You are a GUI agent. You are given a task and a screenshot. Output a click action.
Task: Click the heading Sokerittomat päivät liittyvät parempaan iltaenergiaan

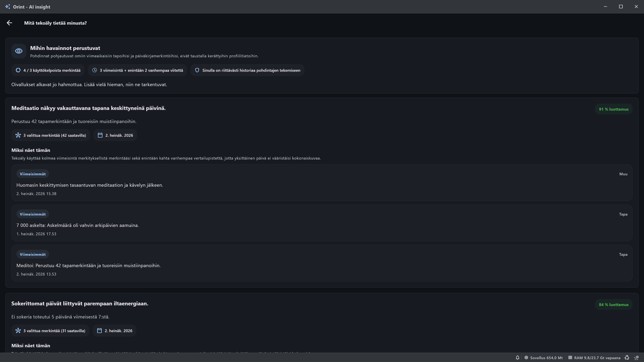pyautogui.click(x=80, y=304)
